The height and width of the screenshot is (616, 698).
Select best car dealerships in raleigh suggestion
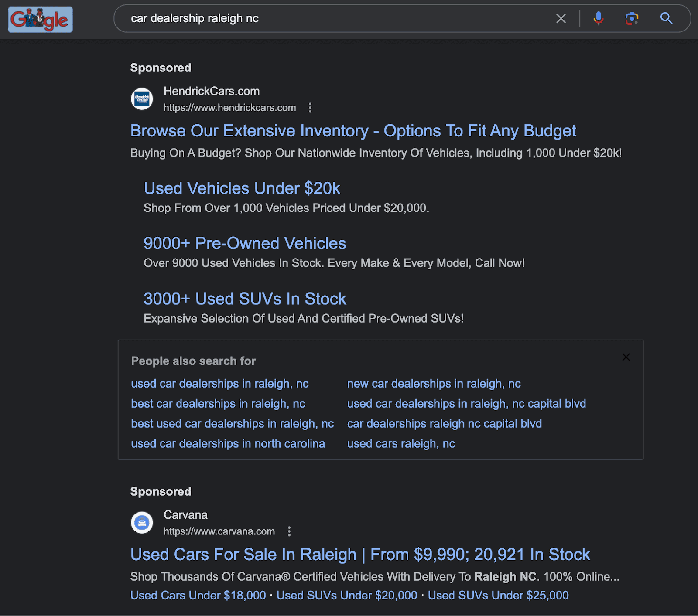tap(218, 404)
